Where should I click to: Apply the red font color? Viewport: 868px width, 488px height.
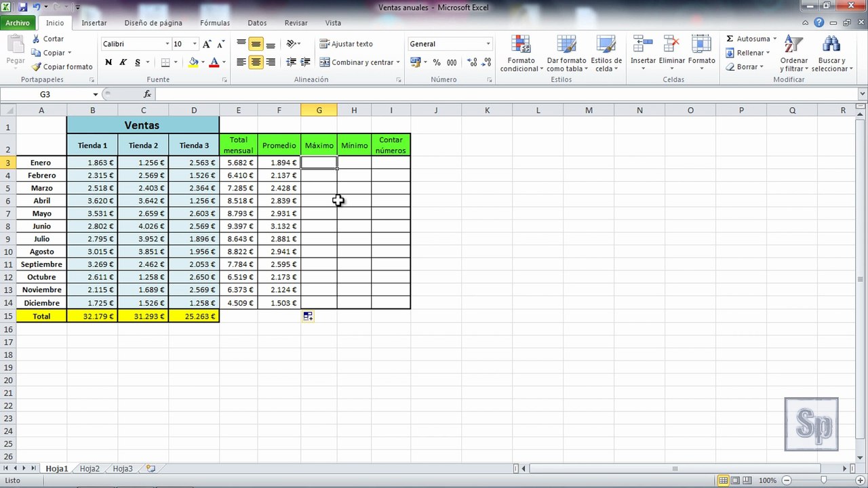coord(214,62)
